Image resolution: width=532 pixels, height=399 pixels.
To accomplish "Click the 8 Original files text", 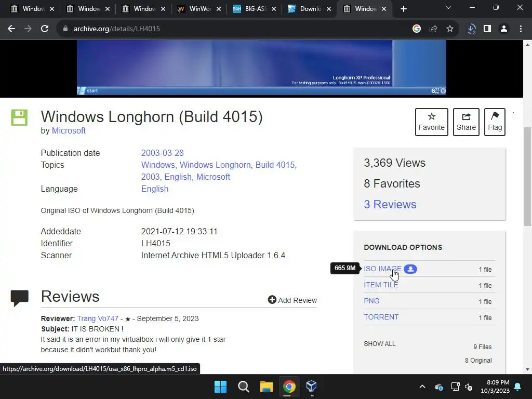I will (x=478, y=361).
